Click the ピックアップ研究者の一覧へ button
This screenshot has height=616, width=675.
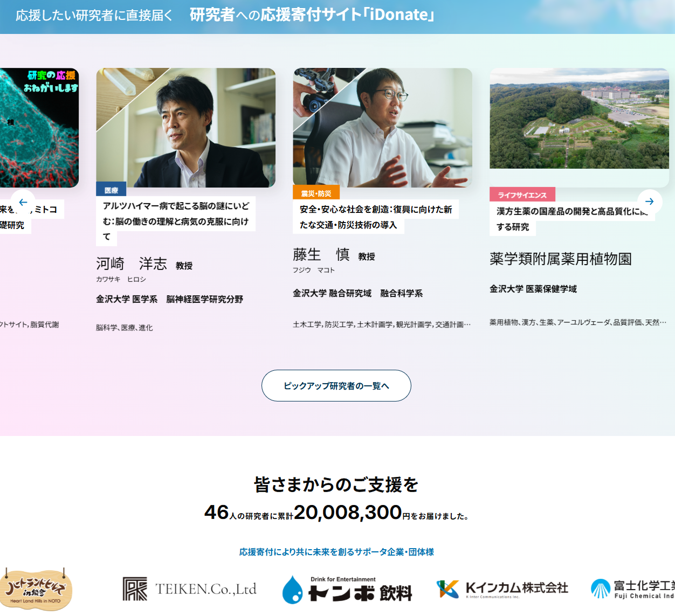coord(336,386)
